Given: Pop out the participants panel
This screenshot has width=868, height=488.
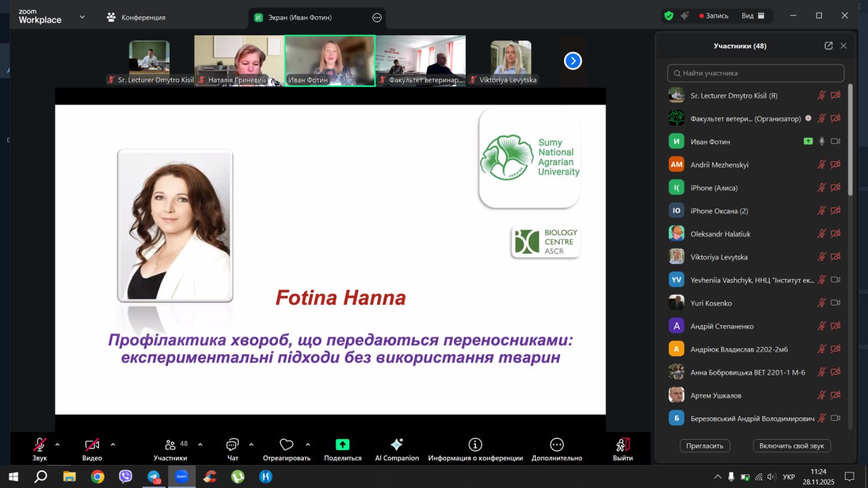Looking at the screenshot, I should pos(828,46).
